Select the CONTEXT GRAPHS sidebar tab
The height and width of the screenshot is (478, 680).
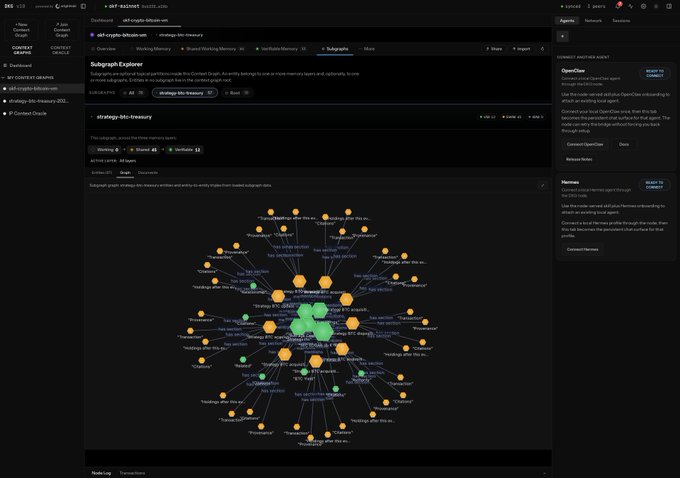pos(22,50)
